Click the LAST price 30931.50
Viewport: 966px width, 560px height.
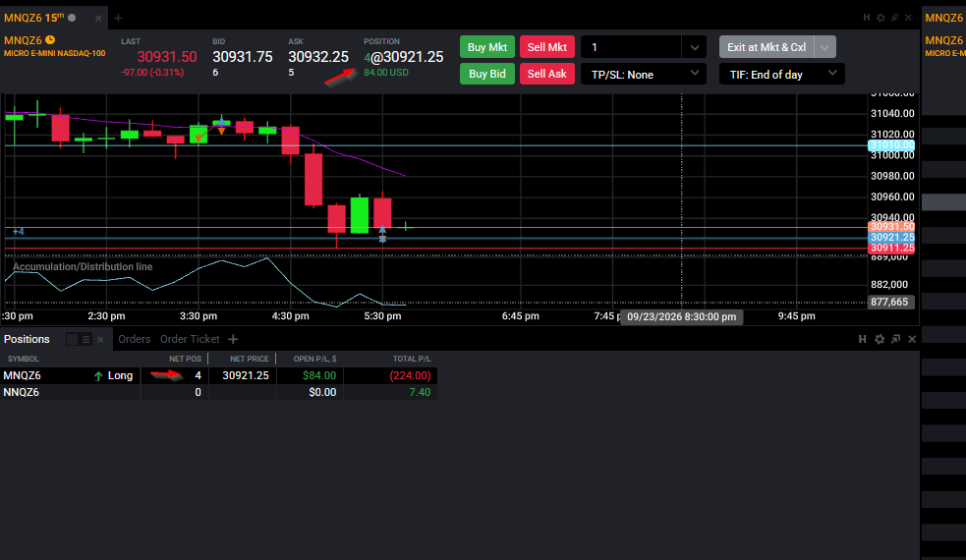click(x=166, y=57)
